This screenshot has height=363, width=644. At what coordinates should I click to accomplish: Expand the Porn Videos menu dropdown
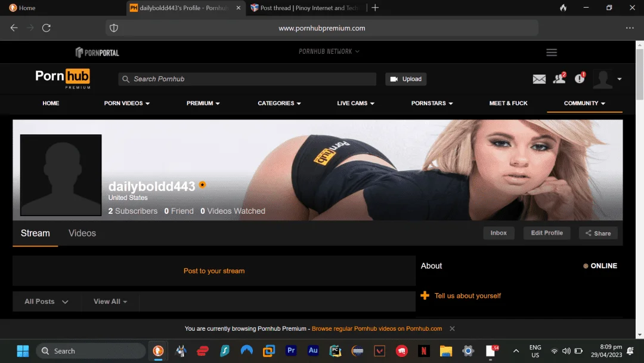point(126,103)
